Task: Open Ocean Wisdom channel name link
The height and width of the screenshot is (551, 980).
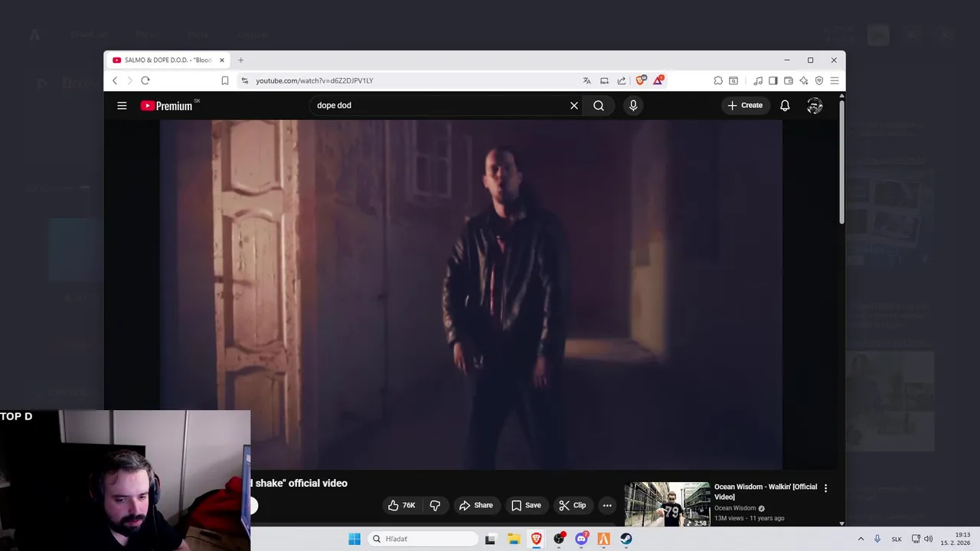Action: click(x=735, y=508)
